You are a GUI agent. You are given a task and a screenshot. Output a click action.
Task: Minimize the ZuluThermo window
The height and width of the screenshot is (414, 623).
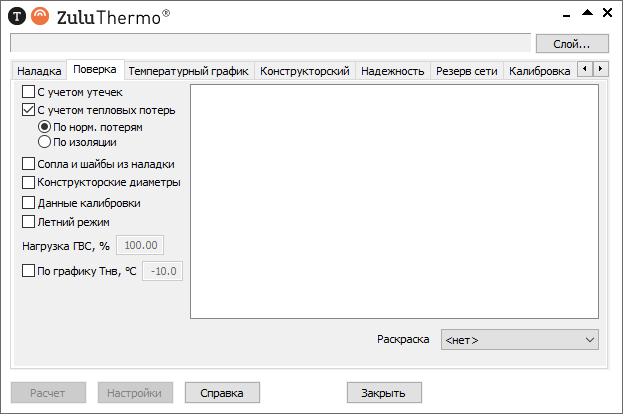567,12
